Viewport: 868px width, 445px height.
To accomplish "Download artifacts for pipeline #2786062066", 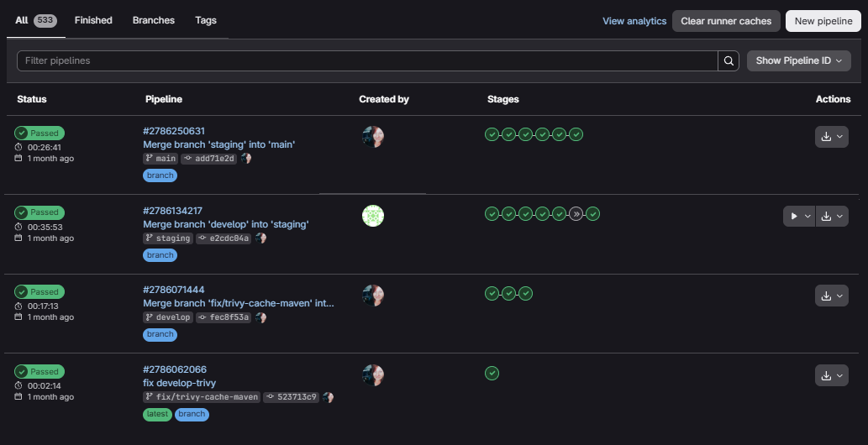I will point(832,375).
